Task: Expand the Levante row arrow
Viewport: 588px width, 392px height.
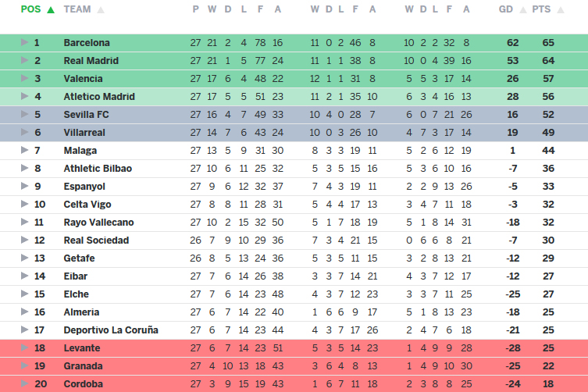Action: coord(24,347)
